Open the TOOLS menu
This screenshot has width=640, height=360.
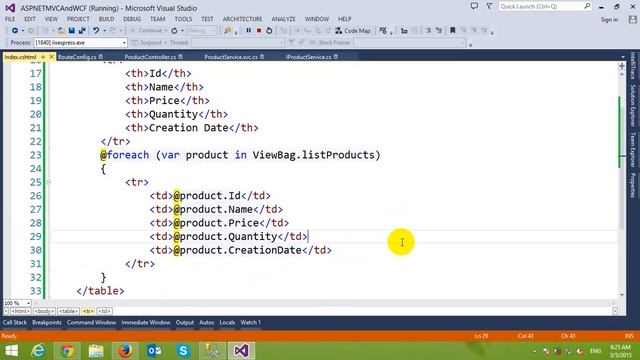coord(183,19)
